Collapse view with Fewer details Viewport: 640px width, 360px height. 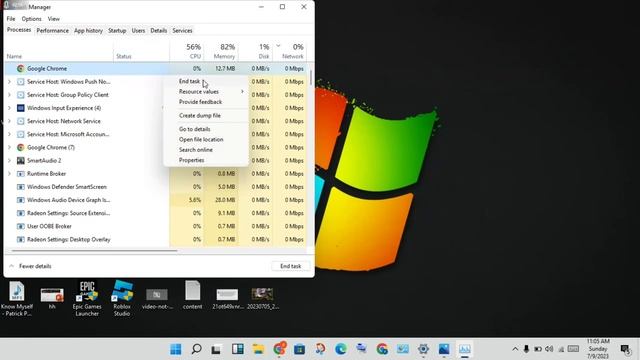[x=30, y=266]
